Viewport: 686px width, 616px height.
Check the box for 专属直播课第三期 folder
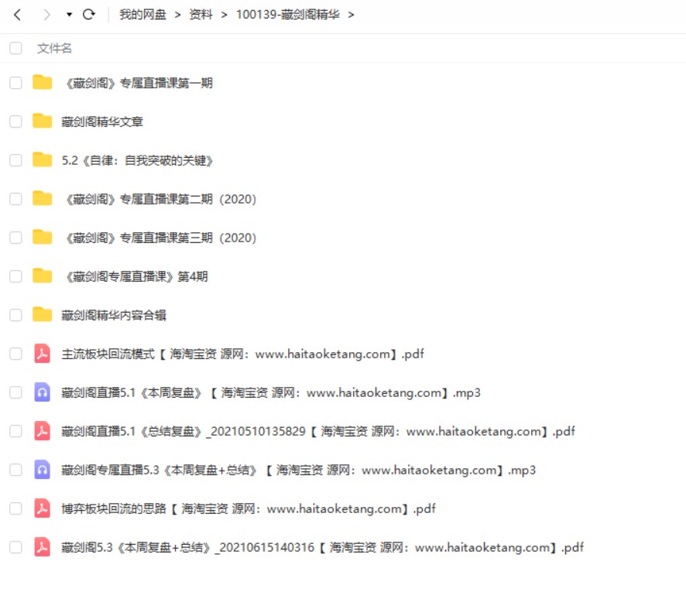15,238
